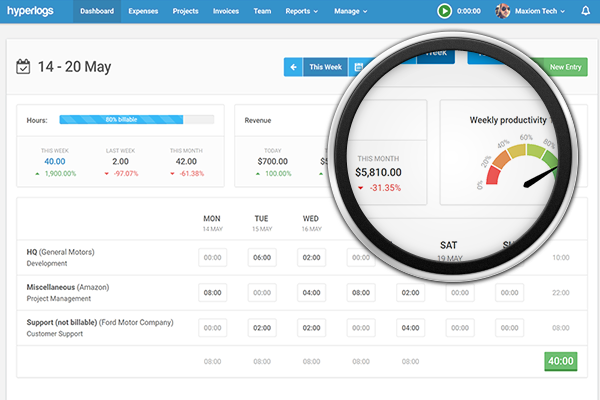Open the date picker calendar button
Screen dimensions: 600x400
tap(358, 67)
